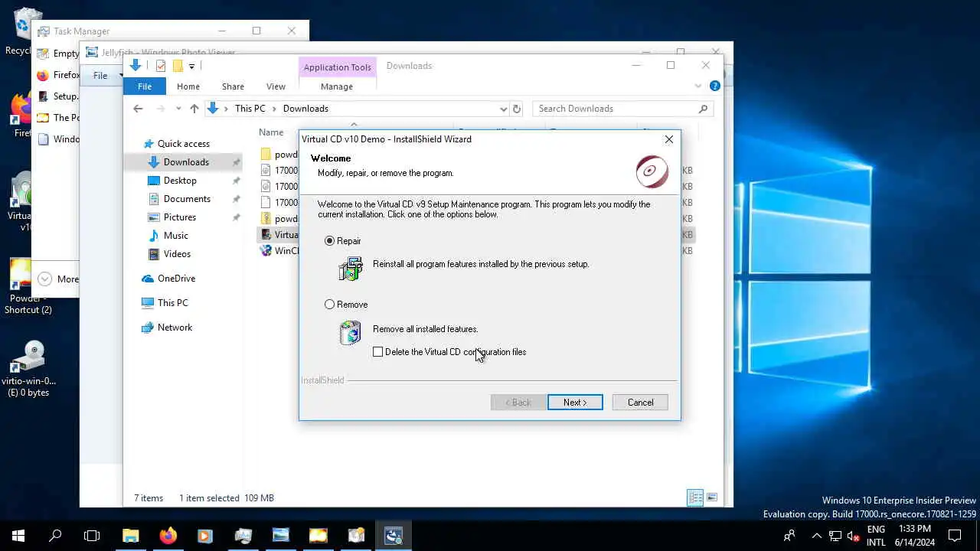Open the View ribbon tab
The height and width of the screenshot is (551, 980).
tap(276, 86)
